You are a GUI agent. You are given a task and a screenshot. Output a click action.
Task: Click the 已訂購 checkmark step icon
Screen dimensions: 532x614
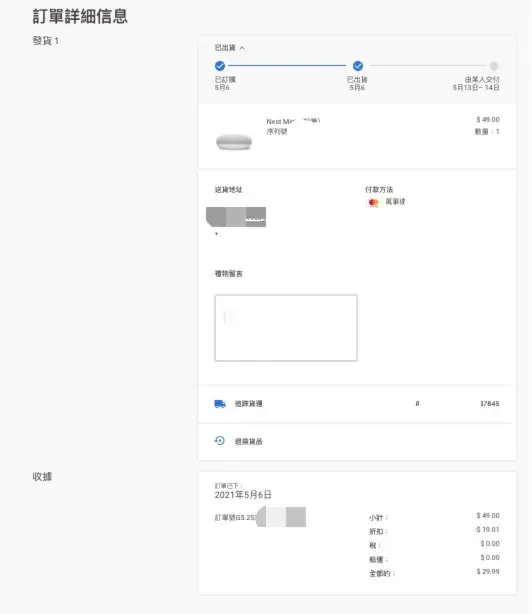(220, 66)
